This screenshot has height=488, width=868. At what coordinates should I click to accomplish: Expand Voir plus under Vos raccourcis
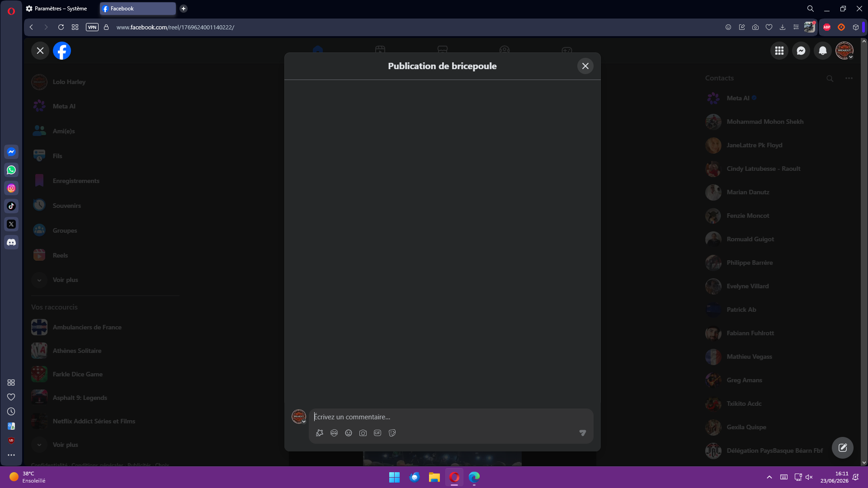(65, 445)
